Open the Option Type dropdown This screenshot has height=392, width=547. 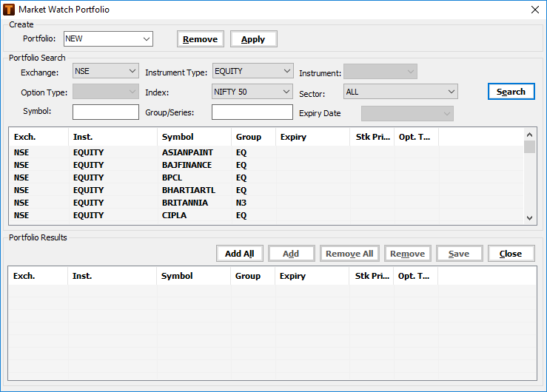(x=106, y=92)
